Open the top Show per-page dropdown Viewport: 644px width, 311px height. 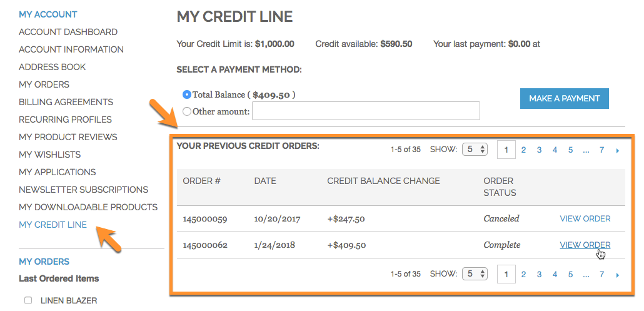tap(474, 150)
